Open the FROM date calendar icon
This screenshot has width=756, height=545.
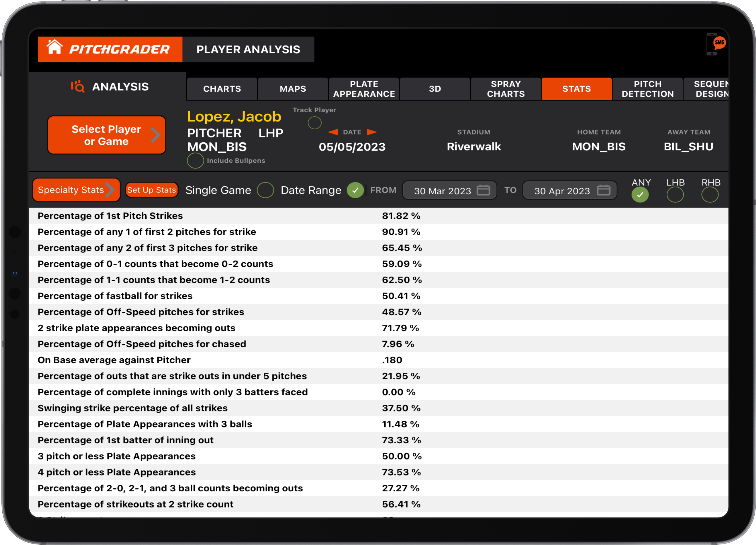[x=483, y=190]
